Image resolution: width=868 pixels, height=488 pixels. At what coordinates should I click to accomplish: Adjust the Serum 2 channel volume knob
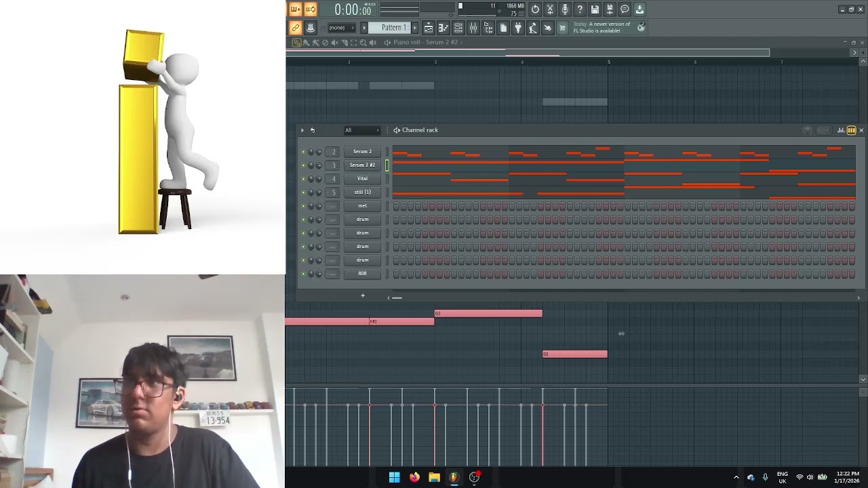coord(319,152)
